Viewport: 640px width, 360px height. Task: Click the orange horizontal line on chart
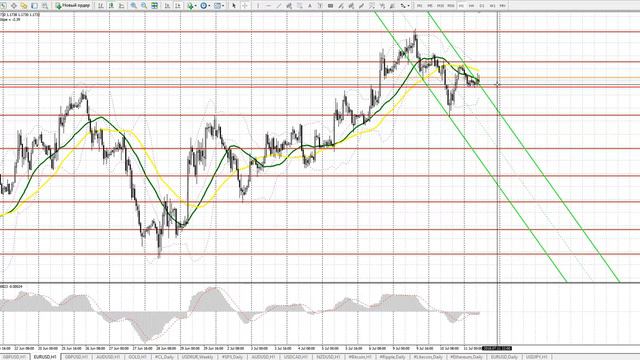click(320, 78)
